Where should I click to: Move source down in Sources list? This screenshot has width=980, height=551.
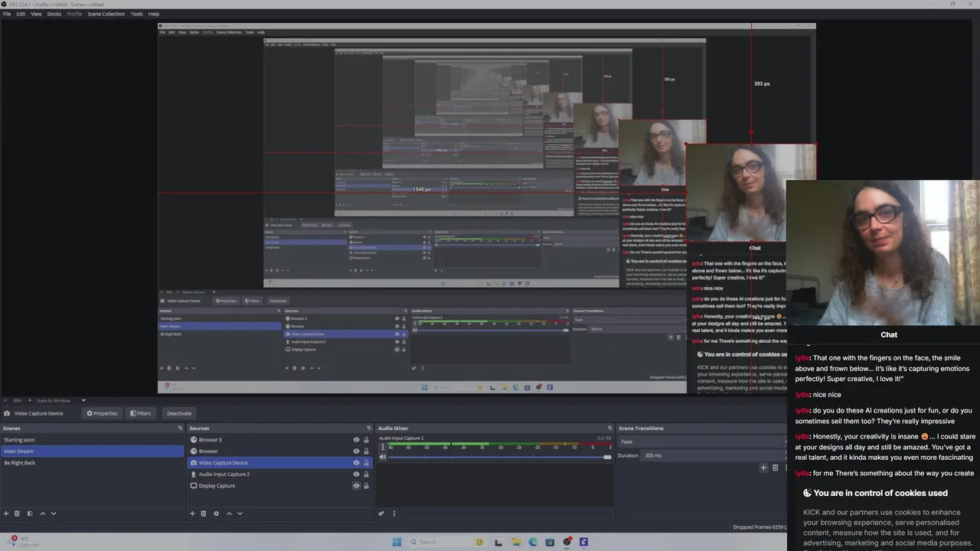[x=240, y=514]
